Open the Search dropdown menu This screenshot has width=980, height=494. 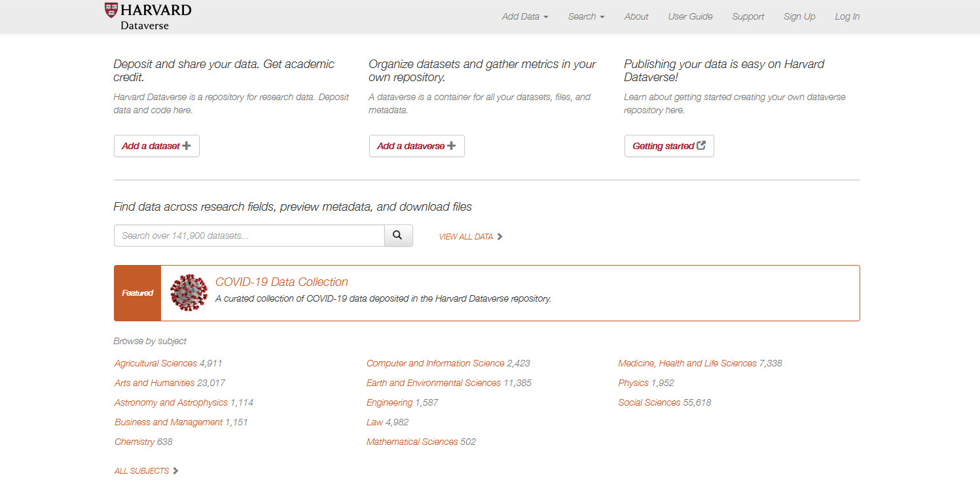[587, 16]
